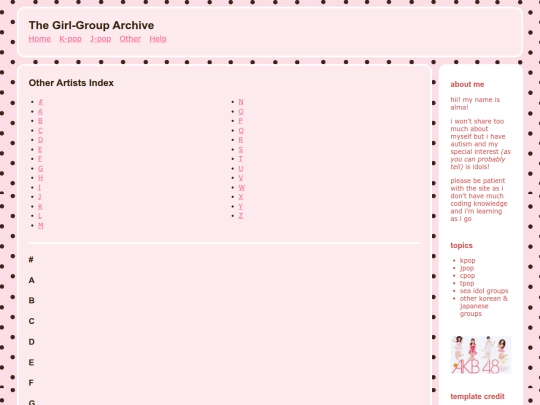Click the # section heading
The height and width of the screenshot is (405, 540).
point(31,260)
